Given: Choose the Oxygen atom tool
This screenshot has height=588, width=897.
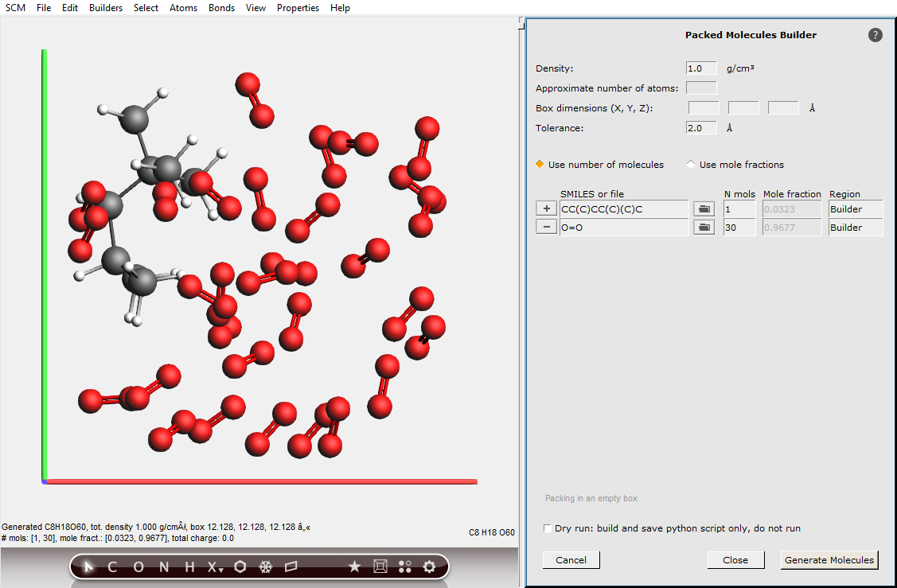Looking at the screenshot, I should [x=138, y=567].
